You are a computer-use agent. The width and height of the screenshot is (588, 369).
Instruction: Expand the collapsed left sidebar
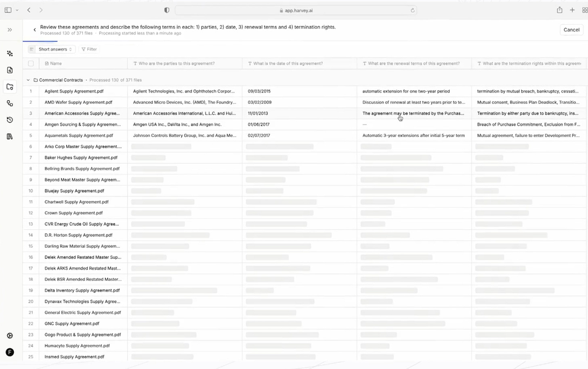[10, 30]
